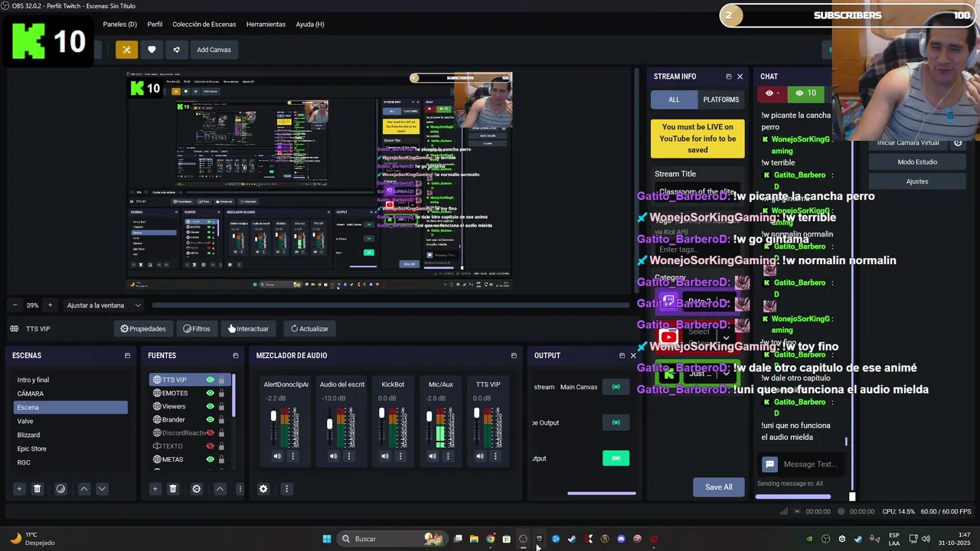
Task: Collapse the Fuentes dock panel
Action: [x=235, y=356]
